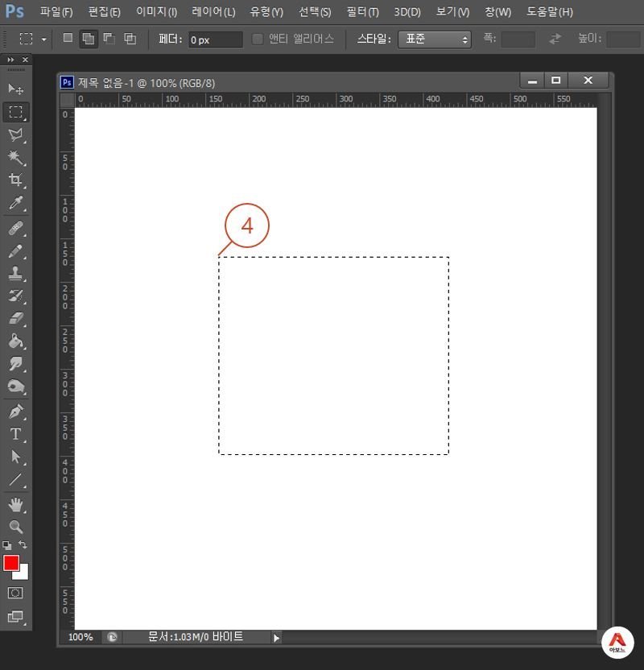The width and height of the screenshot is (644, 670).
Task: Select the Rectangular Marquee tool
Action: tap(16, 112)
